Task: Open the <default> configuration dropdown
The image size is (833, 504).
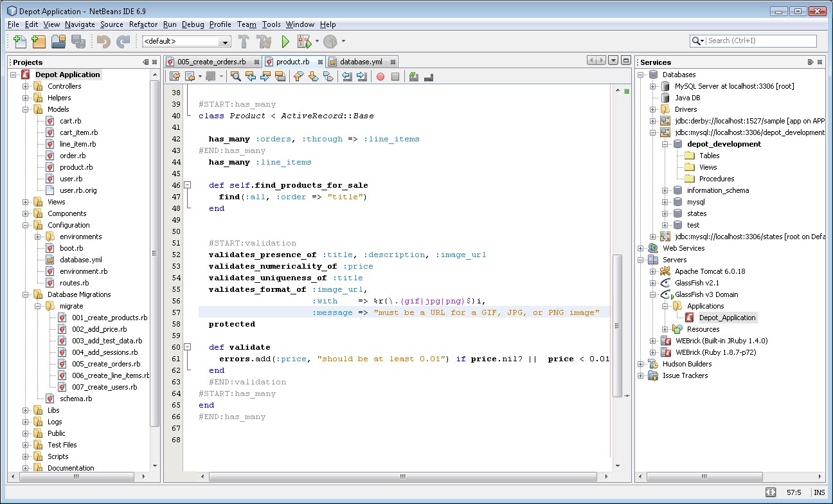Action: point(224,42)
